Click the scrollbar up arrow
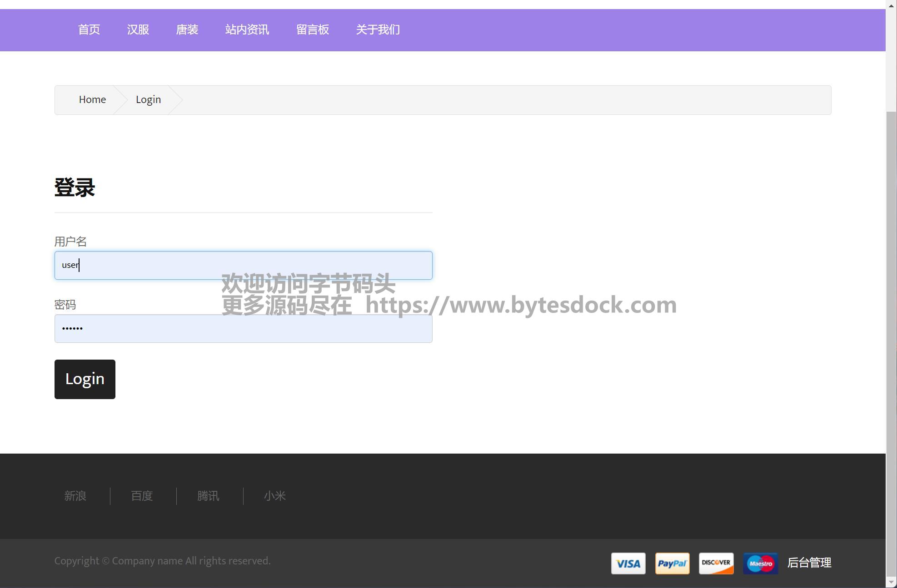The image size is (897, 588). 891,5
